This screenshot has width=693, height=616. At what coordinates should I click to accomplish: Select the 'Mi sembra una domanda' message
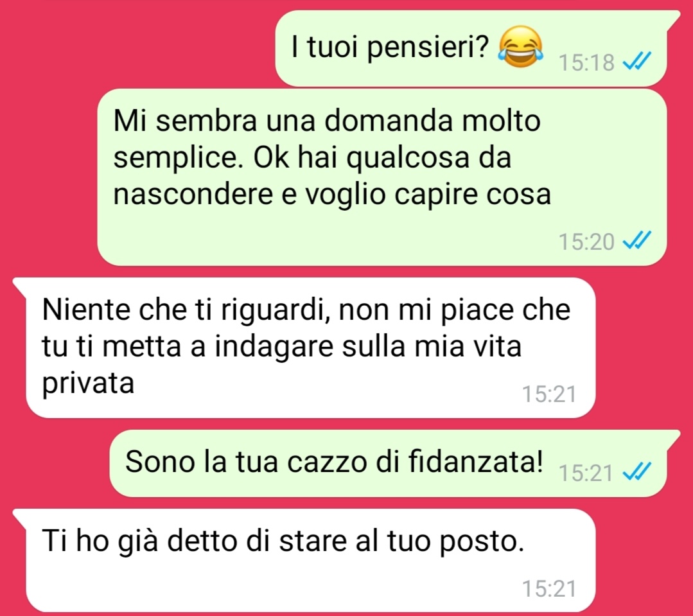382,177
